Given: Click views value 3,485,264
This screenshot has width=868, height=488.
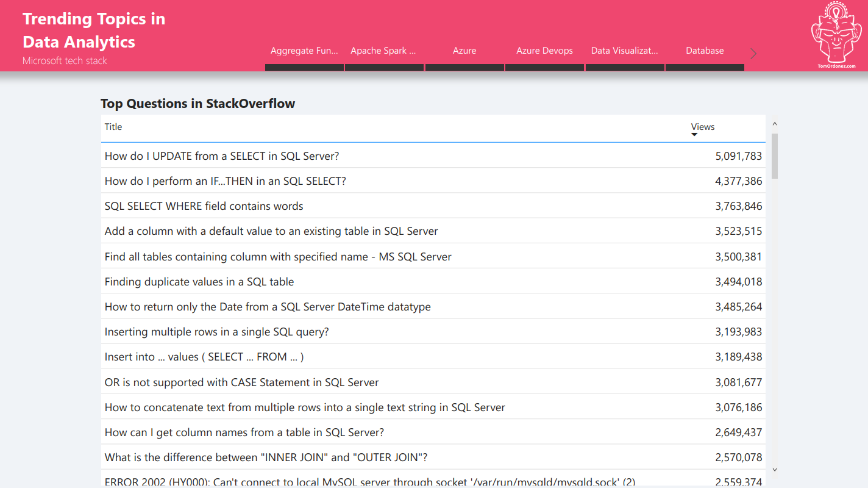Looking at the screenshot, I should [x=739, y=306].
